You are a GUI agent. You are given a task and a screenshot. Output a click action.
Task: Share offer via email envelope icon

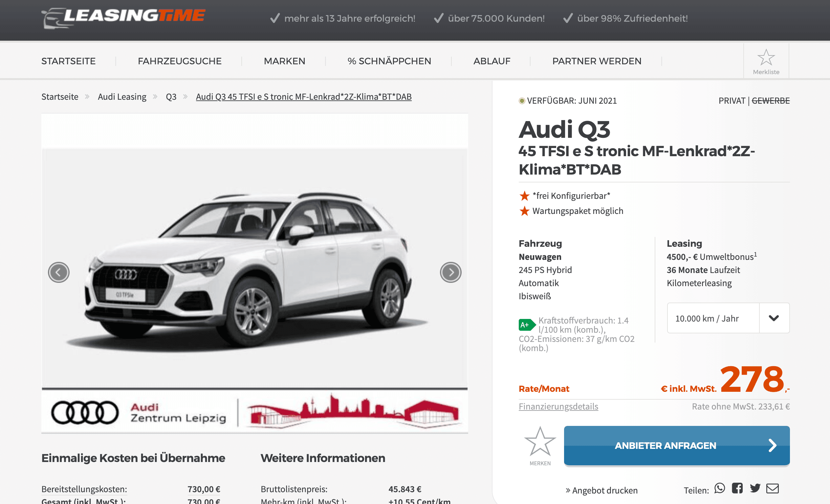(x=773, y=488)
